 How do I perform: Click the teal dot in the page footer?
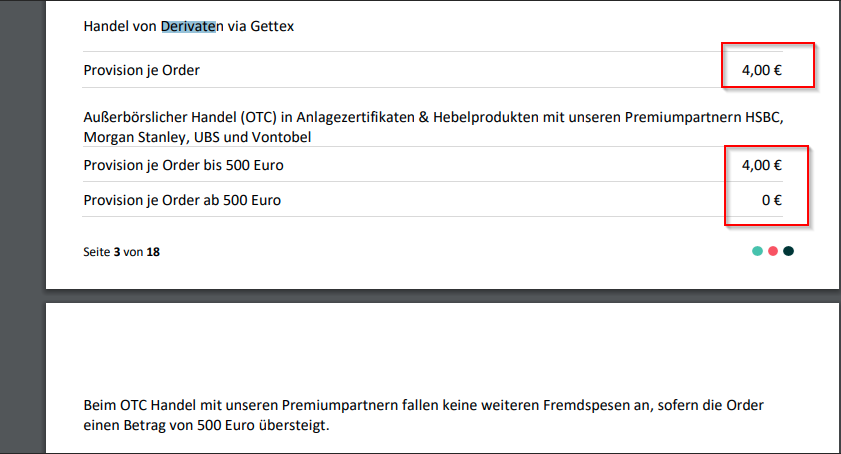pyautogui.click(x=758, y=251)
